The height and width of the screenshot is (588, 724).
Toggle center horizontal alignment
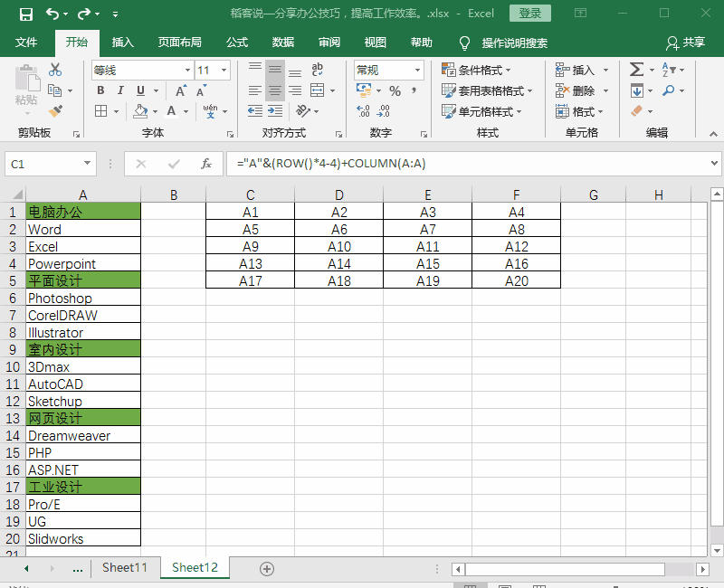tap(275, 90)
